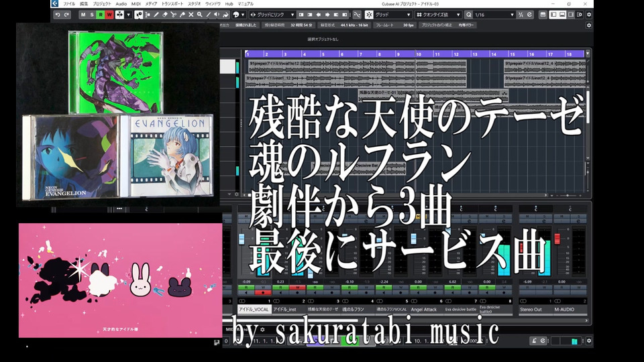Select the Draw pencil tool

click(x=156, y=15)
